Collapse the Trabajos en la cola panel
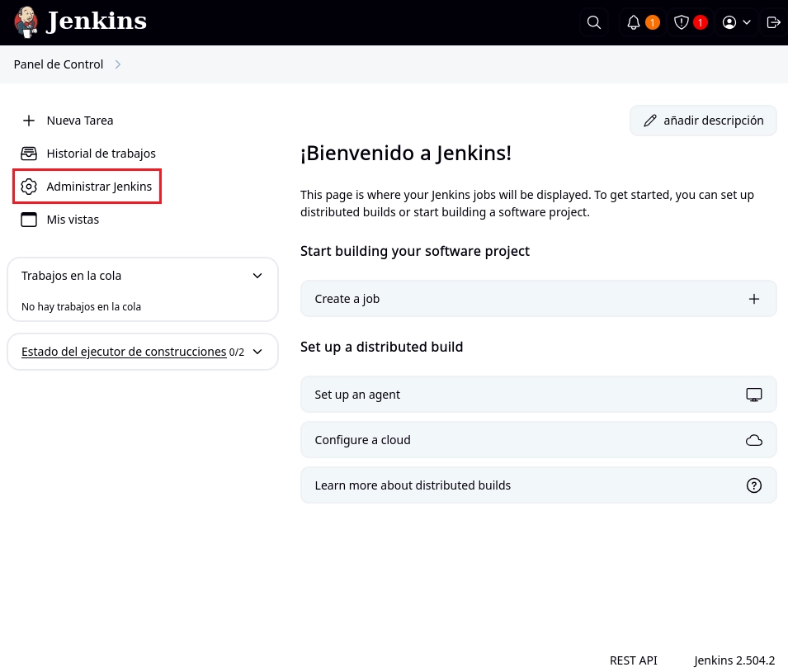The height and width of the screenshot is (672, 788). (x=257, y=276)
